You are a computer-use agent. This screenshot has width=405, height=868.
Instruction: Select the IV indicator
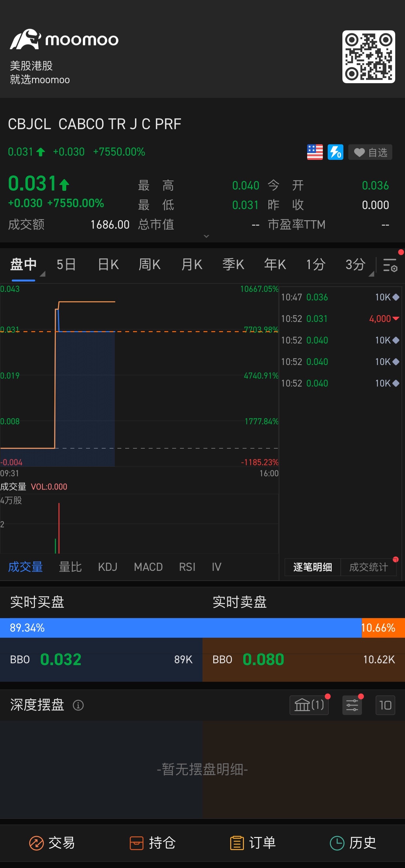pos(216,567)
